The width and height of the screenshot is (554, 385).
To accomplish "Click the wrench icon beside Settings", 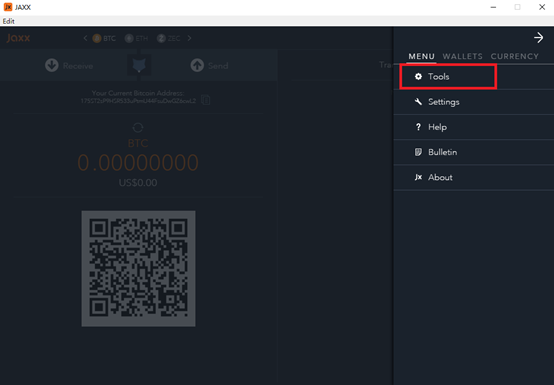I will point(418,102).
